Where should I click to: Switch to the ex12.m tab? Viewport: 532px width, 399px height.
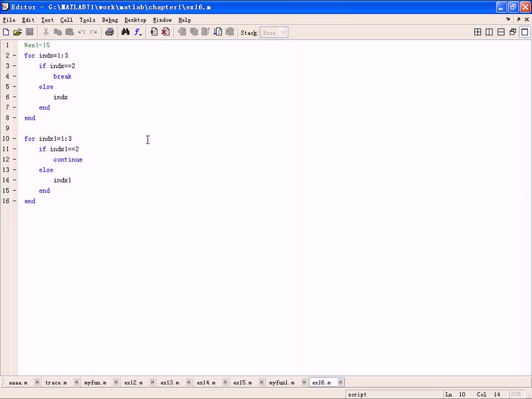pos(134,383)
